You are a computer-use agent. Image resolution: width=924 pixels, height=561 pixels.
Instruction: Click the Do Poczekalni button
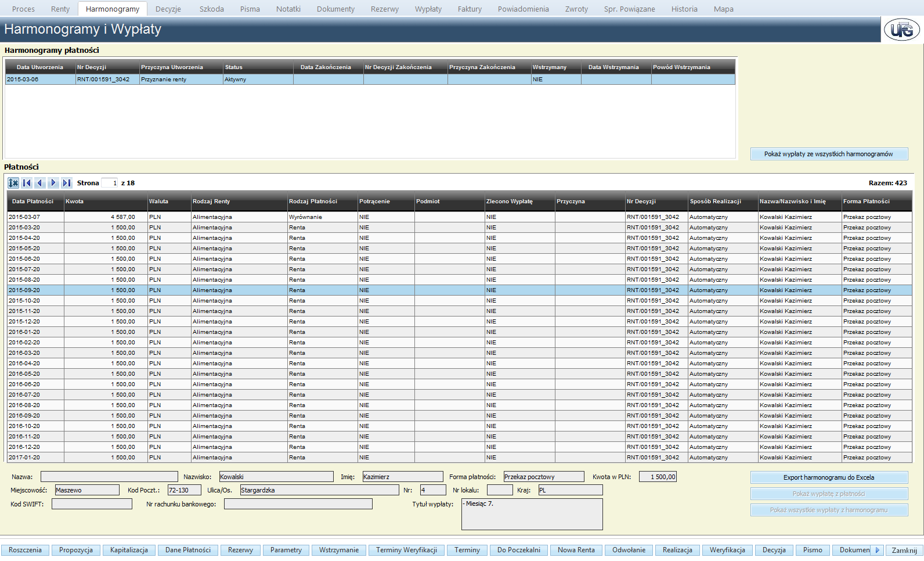(x=519, y=550)
